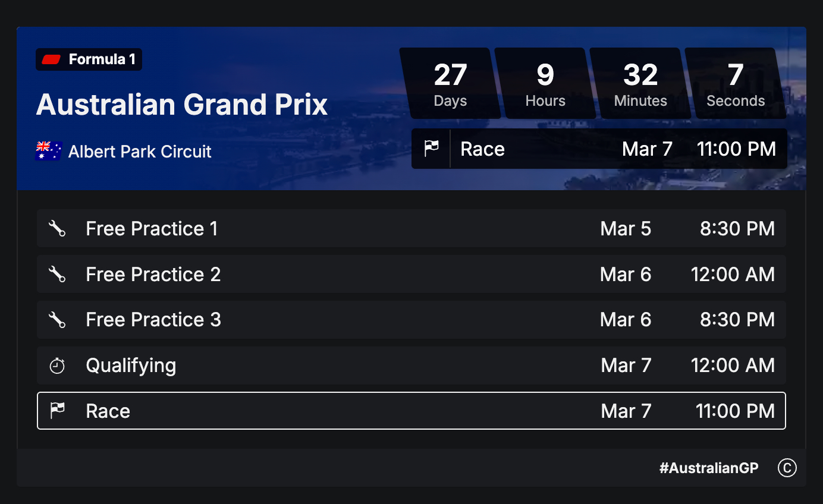Image resolution: width=823 pixels, height=504 pixels.
Task: Click the stopwatch icon beside Qualifying
Action: tap(57, 366)
